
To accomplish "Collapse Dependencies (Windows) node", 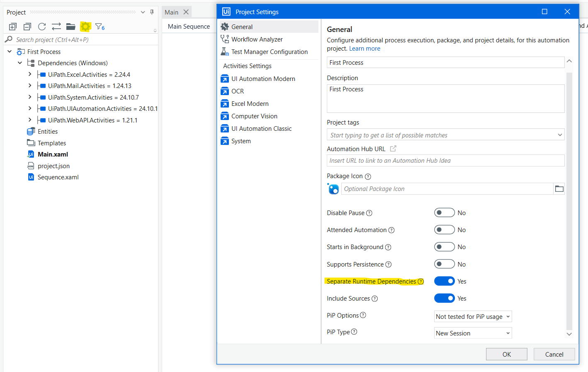I will [20, 63].
